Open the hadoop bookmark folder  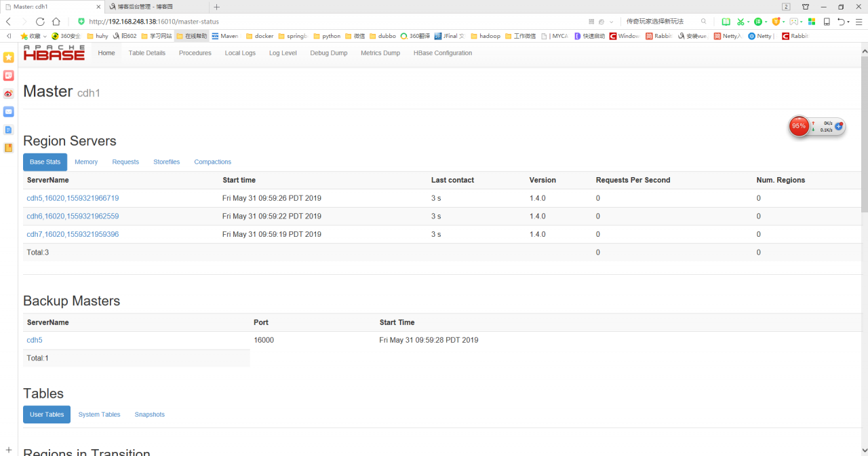point(486,36)
